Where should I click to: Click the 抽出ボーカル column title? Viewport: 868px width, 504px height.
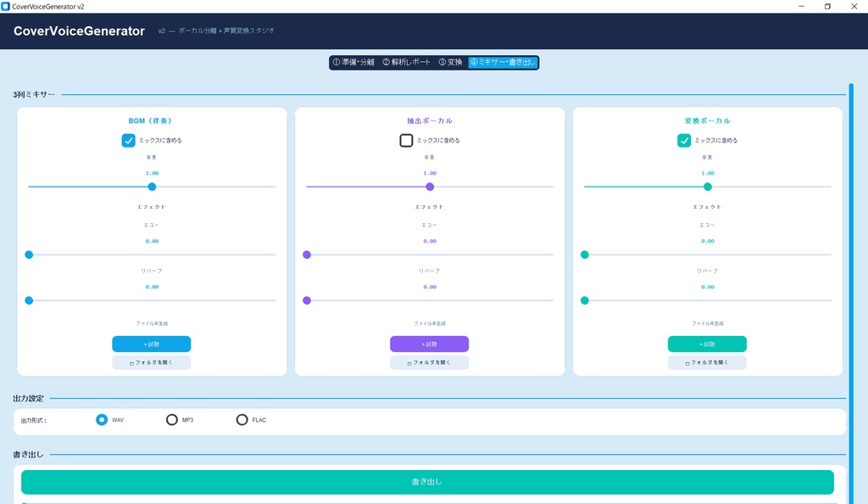pos(430,120)
